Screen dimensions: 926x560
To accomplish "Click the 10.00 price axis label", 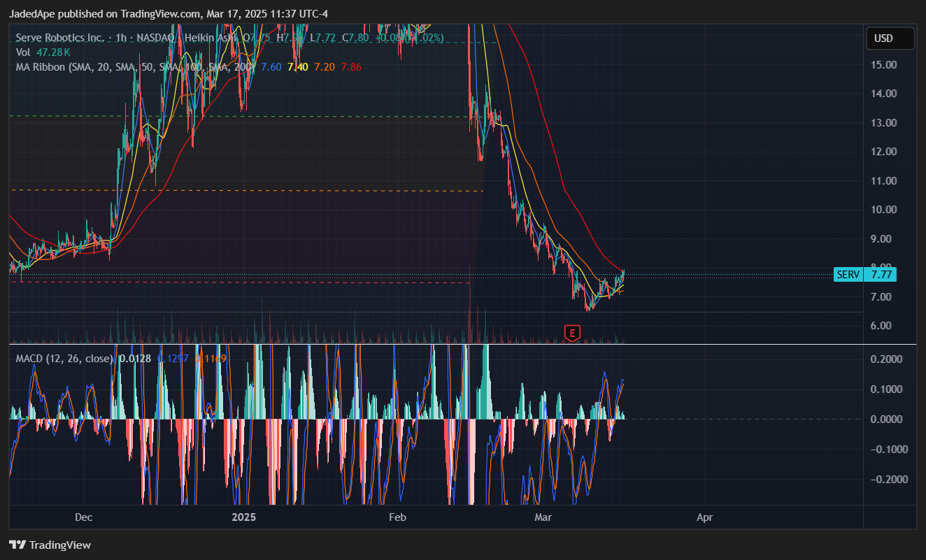I will coord(885,210).
